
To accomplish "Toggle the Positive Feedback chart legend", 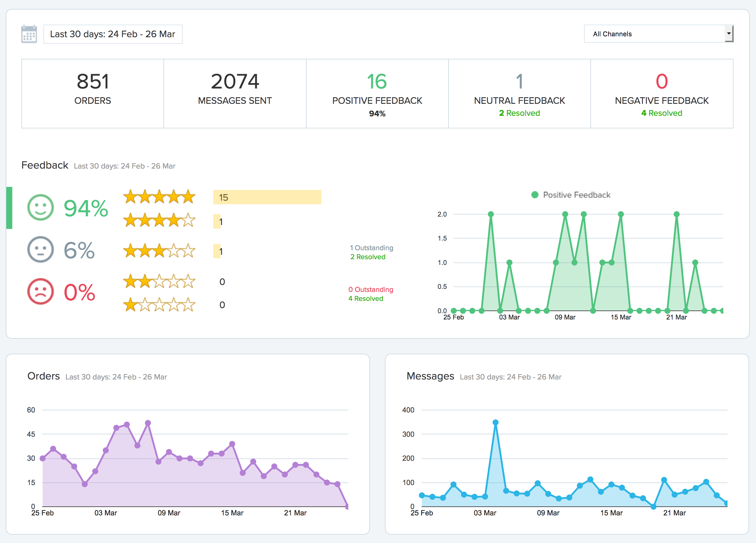I will click(x=571, y=195).
